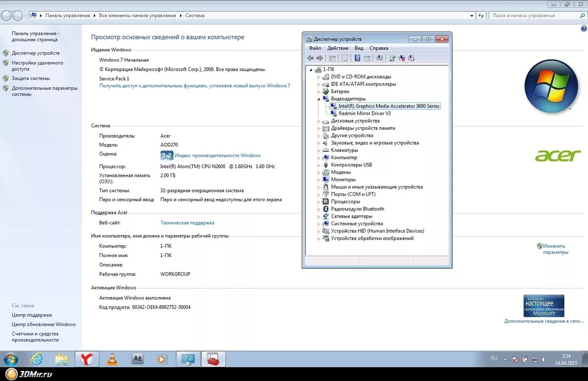The width and height of the screenshot is (588, 381).
Task: Open the Вид menu
Action: [359, 48]
